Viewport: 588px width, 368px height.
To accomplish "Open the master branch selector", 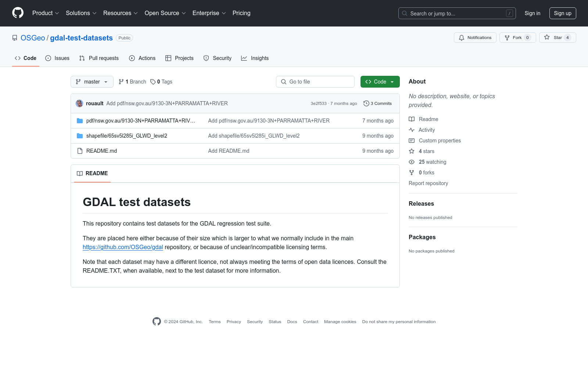I will 92,82.
